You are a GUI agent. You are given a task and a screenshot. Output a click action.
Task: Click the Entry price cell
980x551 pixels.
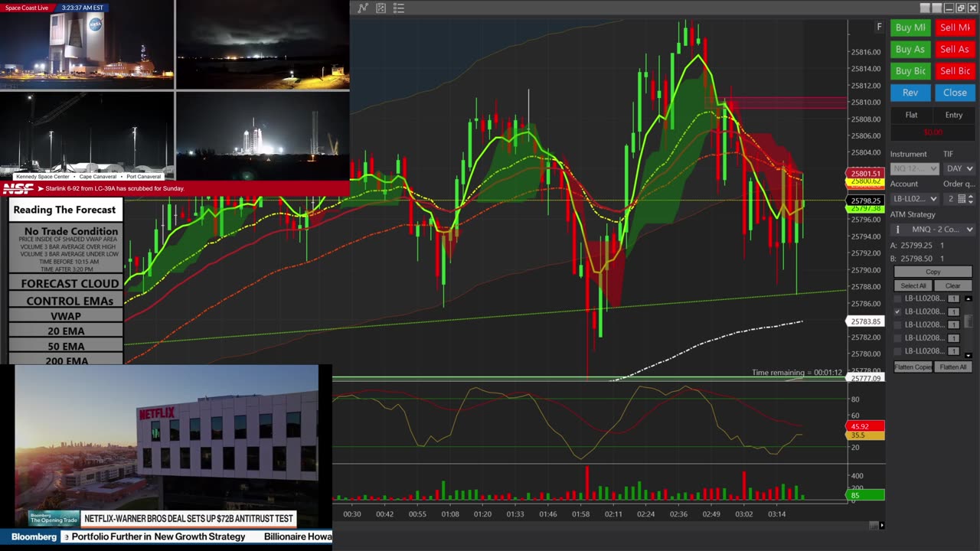pyautogui.click(x=954, y=115)
